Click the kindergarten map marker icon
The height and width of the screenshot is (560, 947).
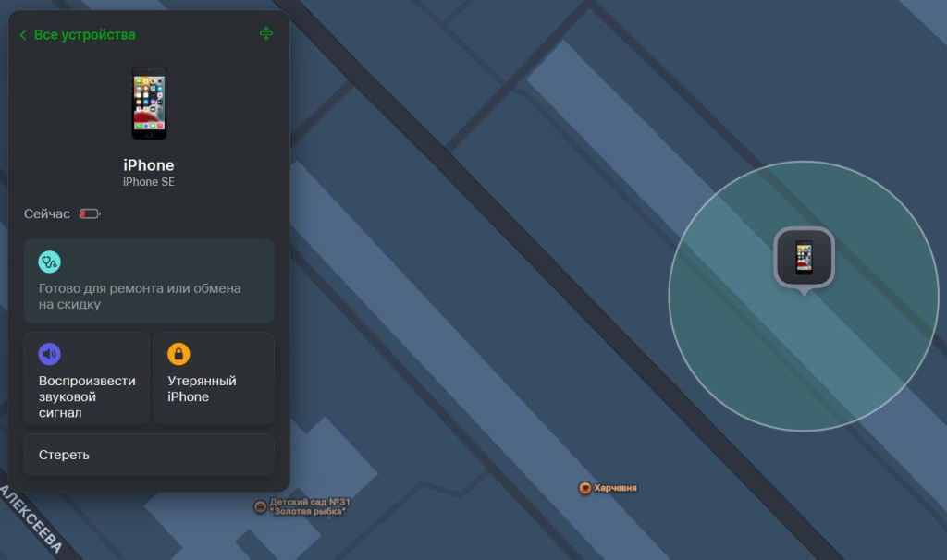point(260,506)
